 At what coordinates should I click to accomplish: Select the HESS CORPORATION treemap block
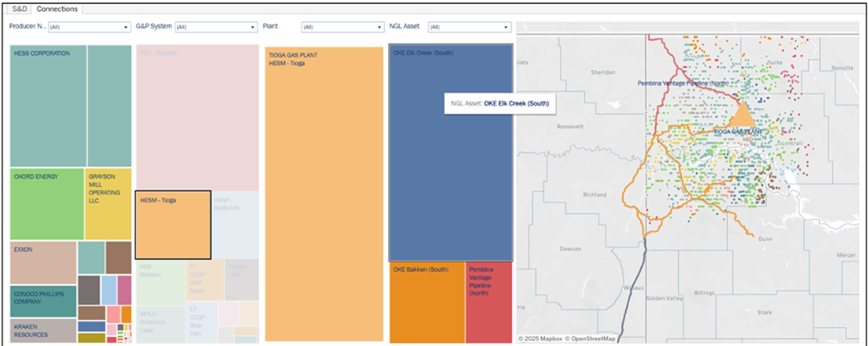(x=48, y=106)
